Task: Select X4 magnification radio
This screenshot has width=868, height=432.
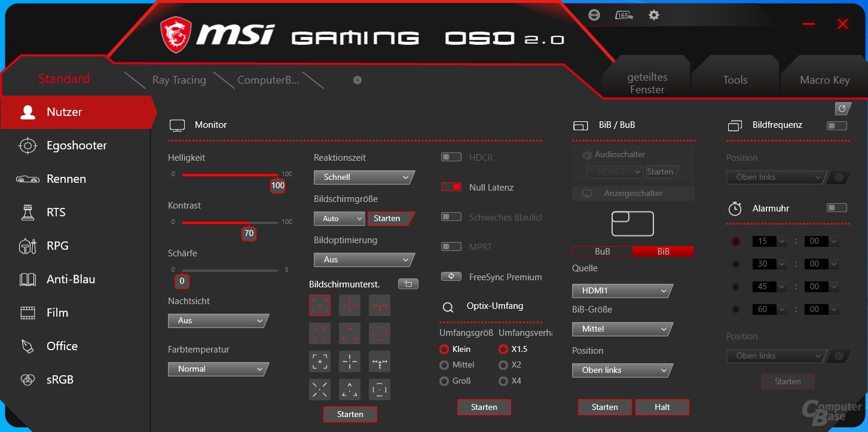Action: pyautogui.click(x=503, y=381)
